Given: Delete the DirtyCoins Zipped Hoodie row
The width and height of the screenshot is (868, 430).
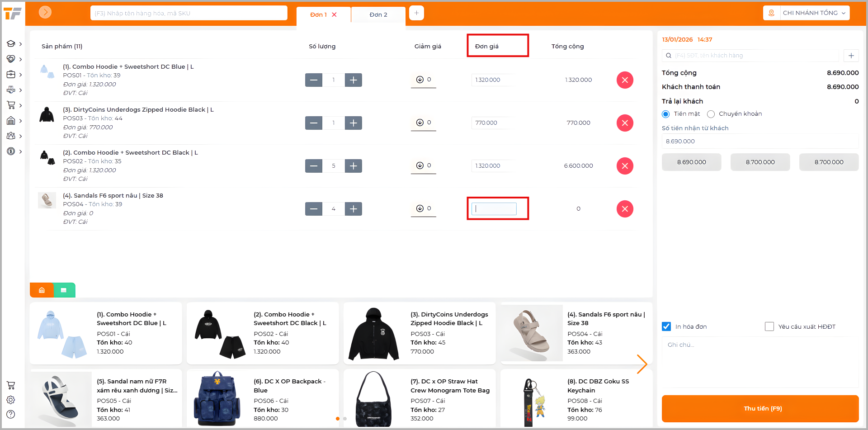Looking at the screenshot, I should click(x=624, y=123).
